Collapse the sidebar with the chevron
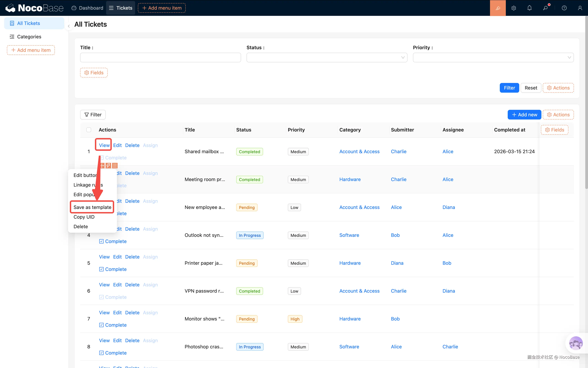Image resolution: width=588 pixels, height=368 pixels. coord(69,26)
